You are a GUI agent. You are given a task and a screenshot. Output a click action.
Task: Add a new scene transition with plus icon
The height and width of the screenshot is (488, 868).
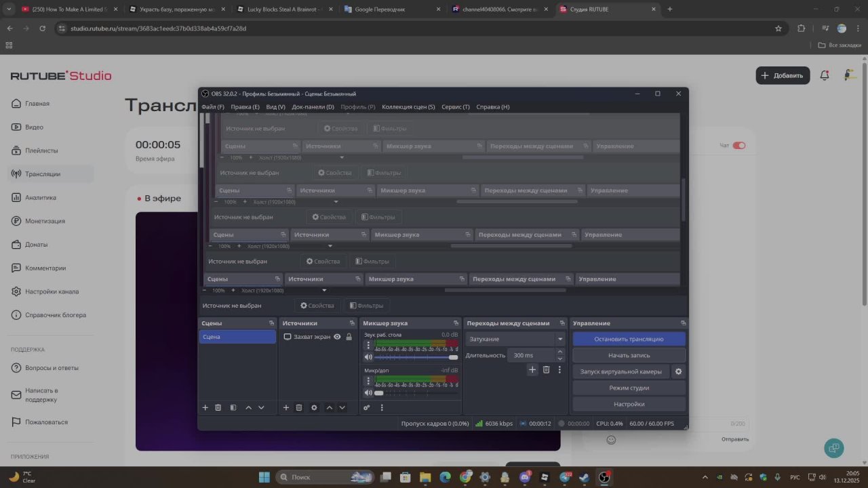pyautogui.click(x=532, y=369)
